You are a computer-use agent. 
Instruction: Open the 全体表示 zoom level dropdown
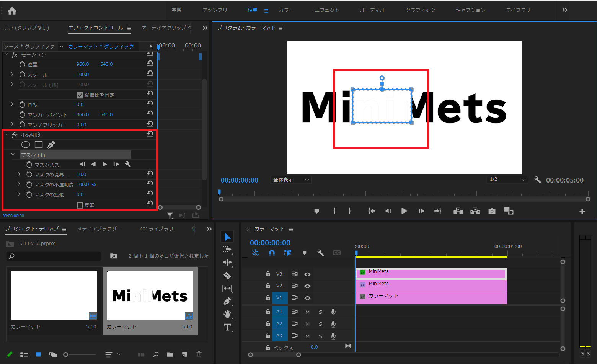290,180
